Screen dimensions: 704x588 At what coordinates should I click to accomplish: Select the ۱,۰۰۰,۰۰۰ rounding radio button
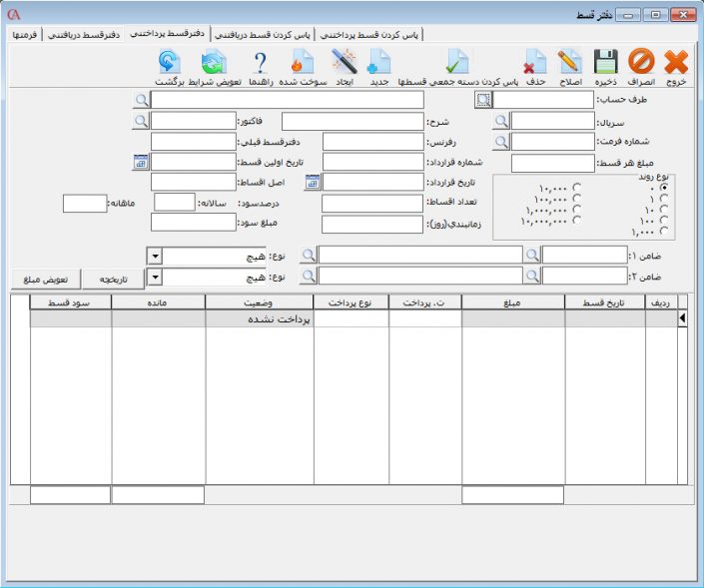(577, 209)
